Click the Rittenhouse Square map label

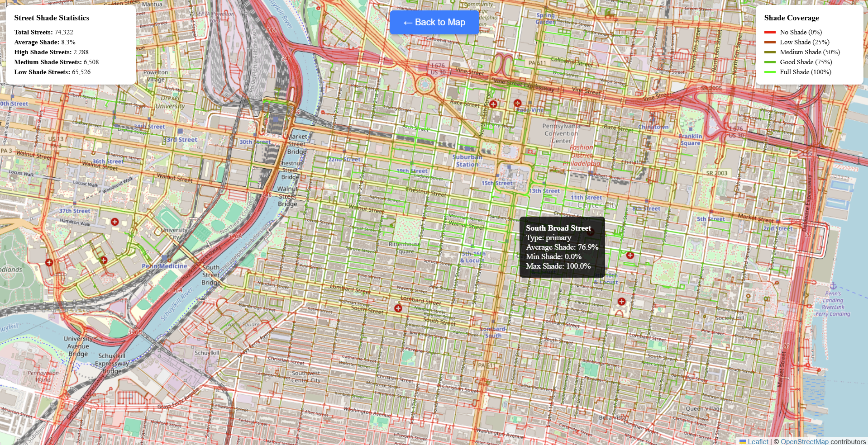coord(405,247)
